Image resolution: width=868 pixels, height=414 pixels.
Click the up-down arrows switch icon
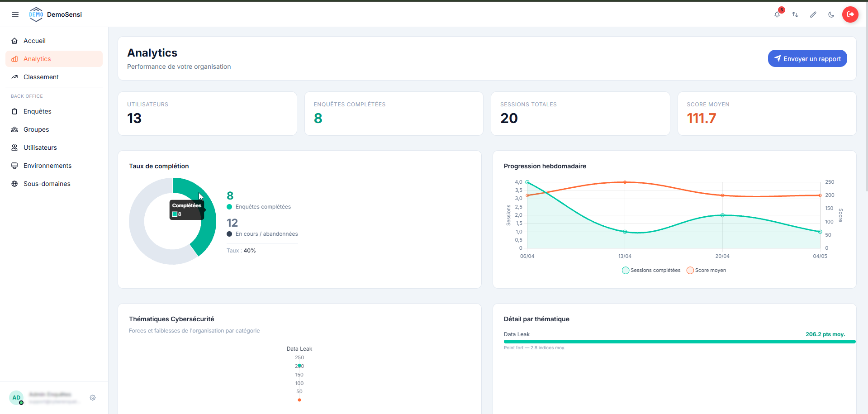(x=795, y=14)
